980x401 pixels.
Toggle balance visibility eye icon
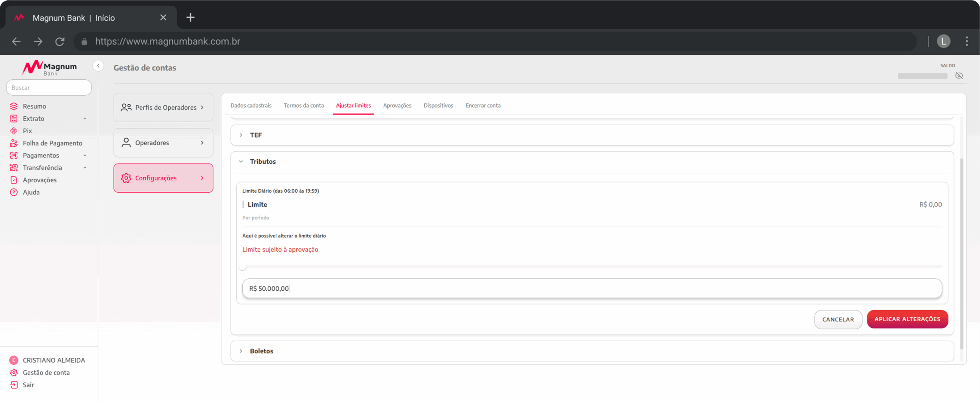[x=959, y=75]
